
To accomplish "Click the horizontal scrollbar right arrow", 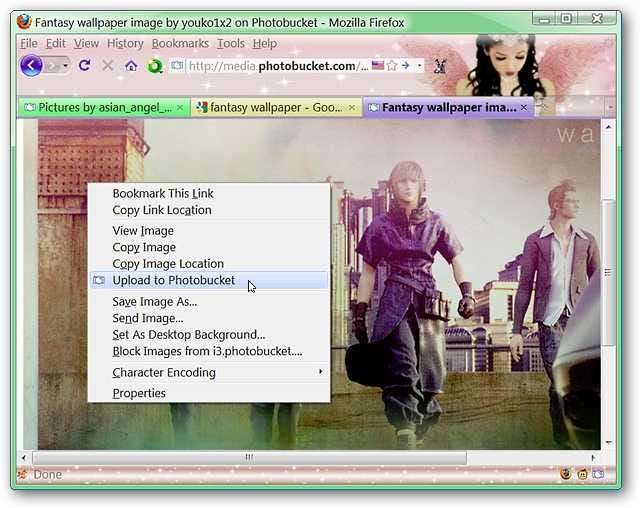I will (593, 458).
